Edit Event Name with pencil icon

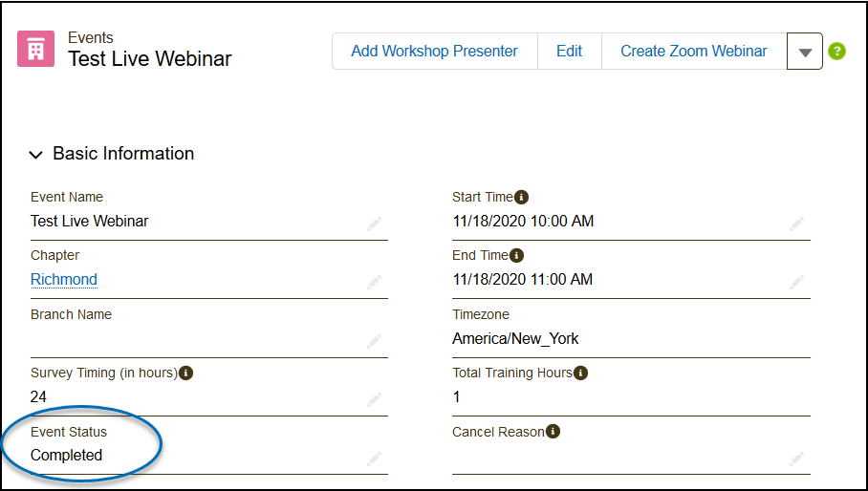pyautogui.click(x=374, y=224)
